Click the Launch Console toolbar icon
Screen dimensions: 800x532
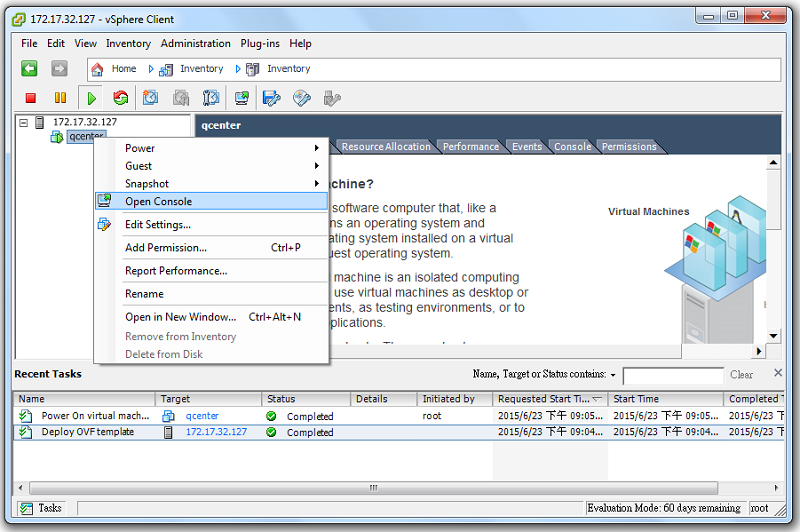[241, 98]
